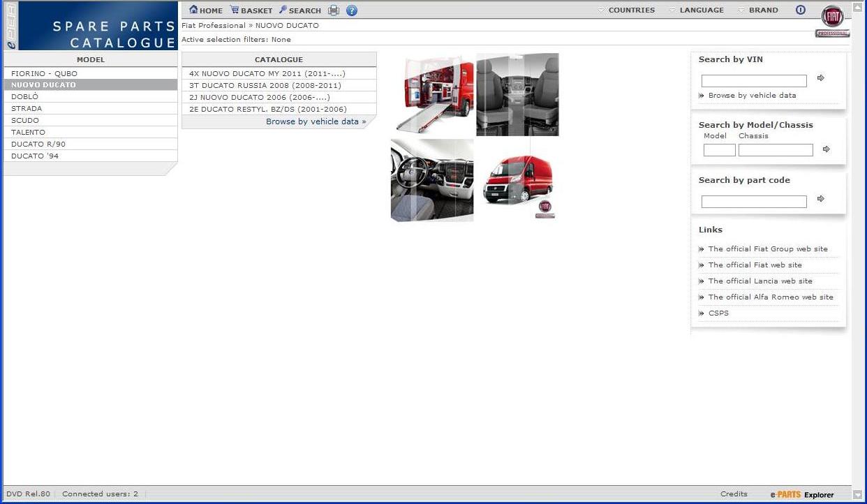Open the SEARCH tool
The width and height of the screenshot is (867, 504).
[300, 10]
